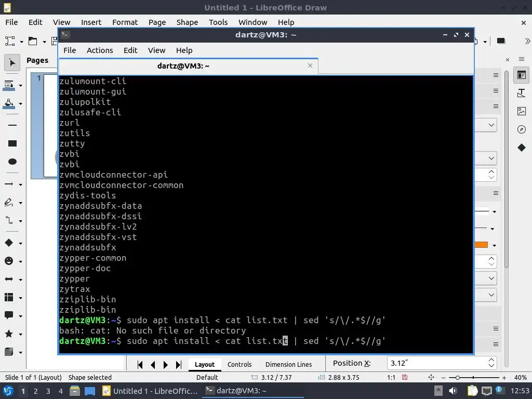Open the Draw Tools menu
This screenshot has width=532, height=399.
(218, 22)
